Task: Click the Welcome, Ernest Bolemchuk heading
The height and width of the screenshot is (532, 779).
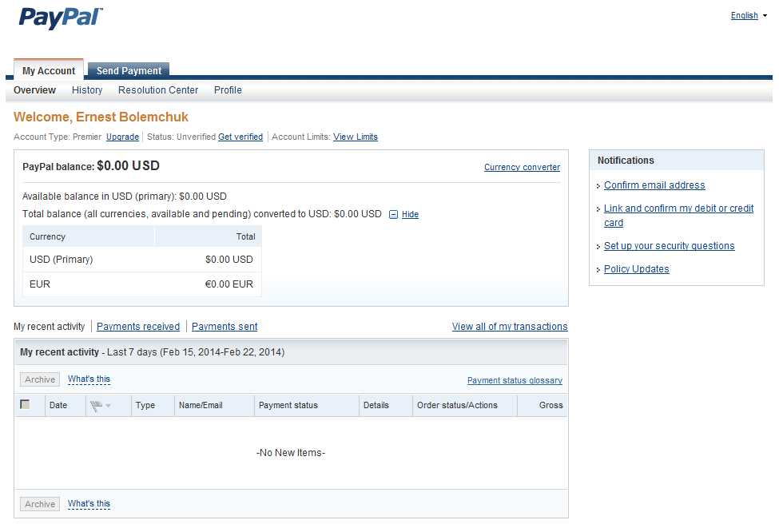Action: (x=101, y=117)
